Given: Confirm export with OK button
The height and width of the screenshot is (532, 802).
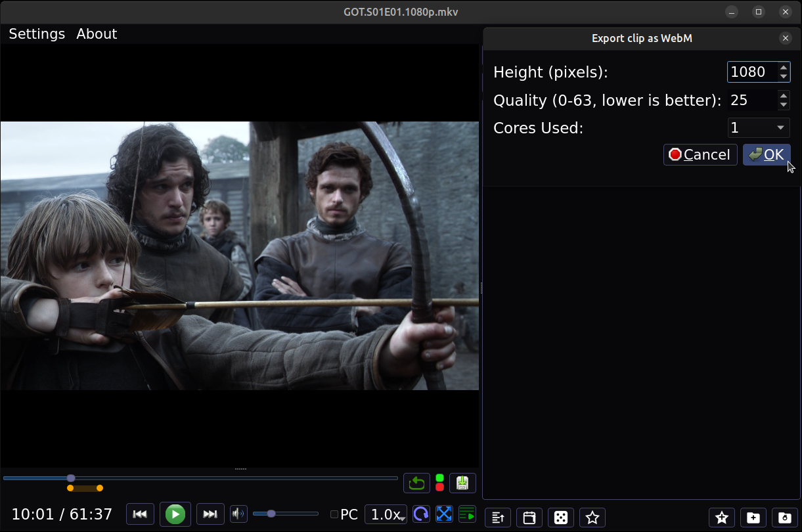Looking at the screenshot, I should (767, 154).
